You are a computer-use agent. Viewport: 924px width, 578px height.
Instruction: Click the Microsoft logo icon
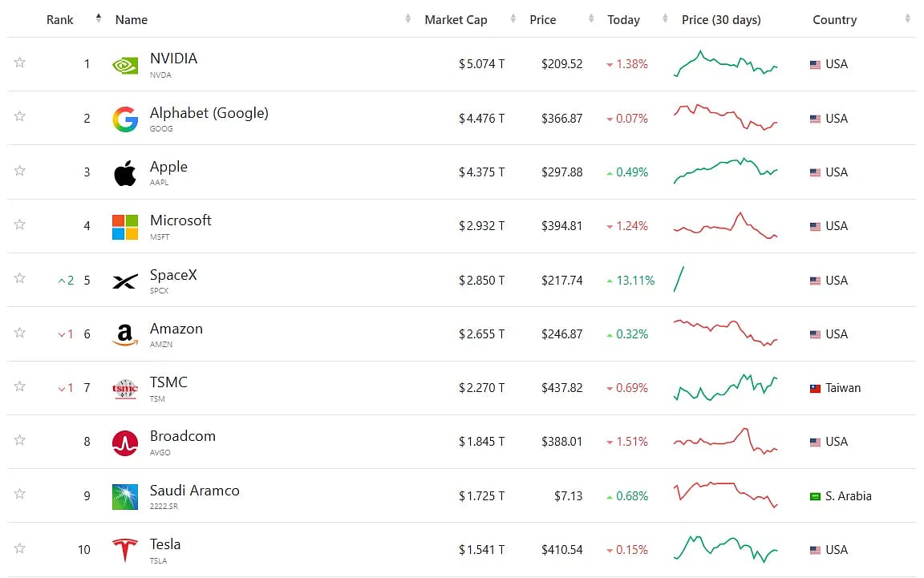coord(125,227)
